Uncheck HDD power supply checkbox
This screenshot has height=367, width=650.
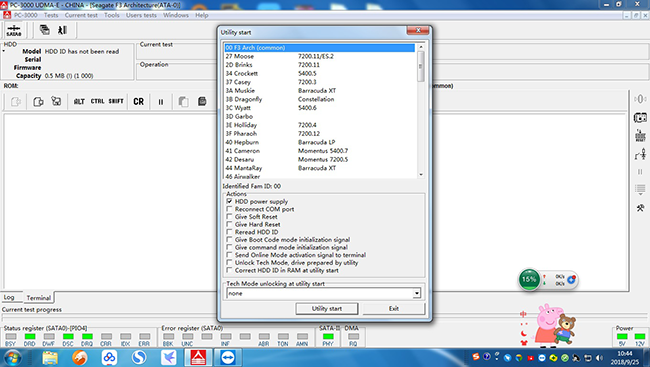click(229, 201)
